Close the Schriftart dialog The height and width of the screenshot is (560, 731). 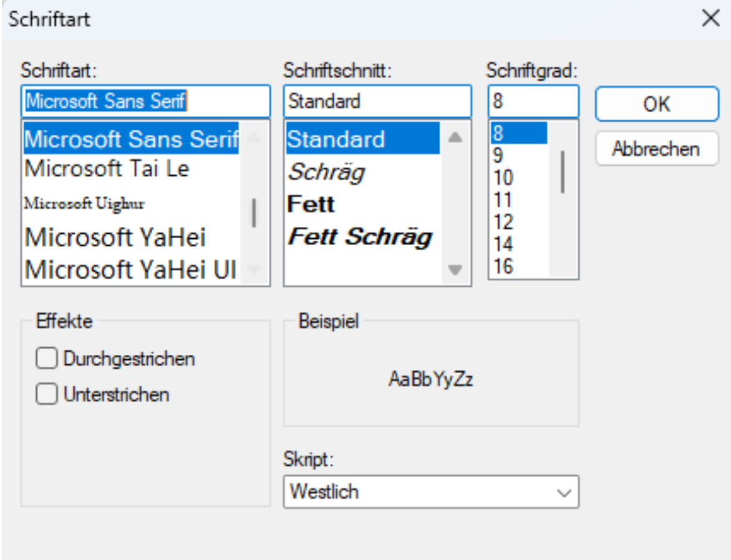coord(711,19)
